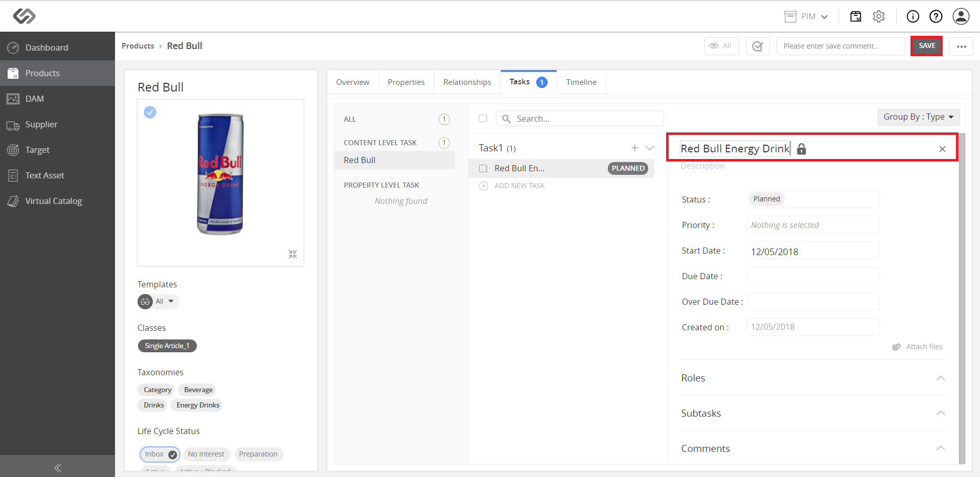Open the calendar-save icon in header
Viewport: 980px width, 477px height.
[855, 16]
